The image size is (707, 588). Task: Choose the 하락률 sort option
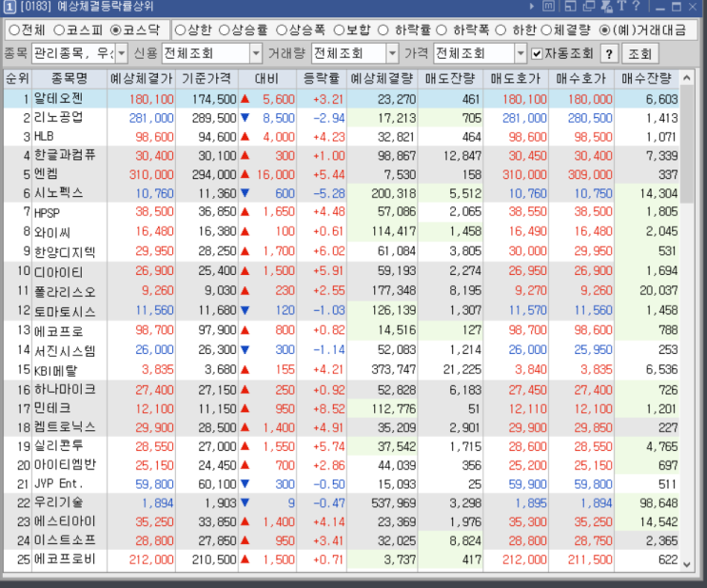point(403,30)
